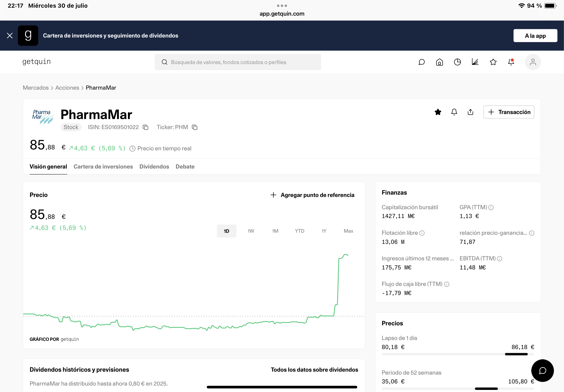Open Todos los datos sobre dividendos

pyautogui.click(x=314, y=370)
